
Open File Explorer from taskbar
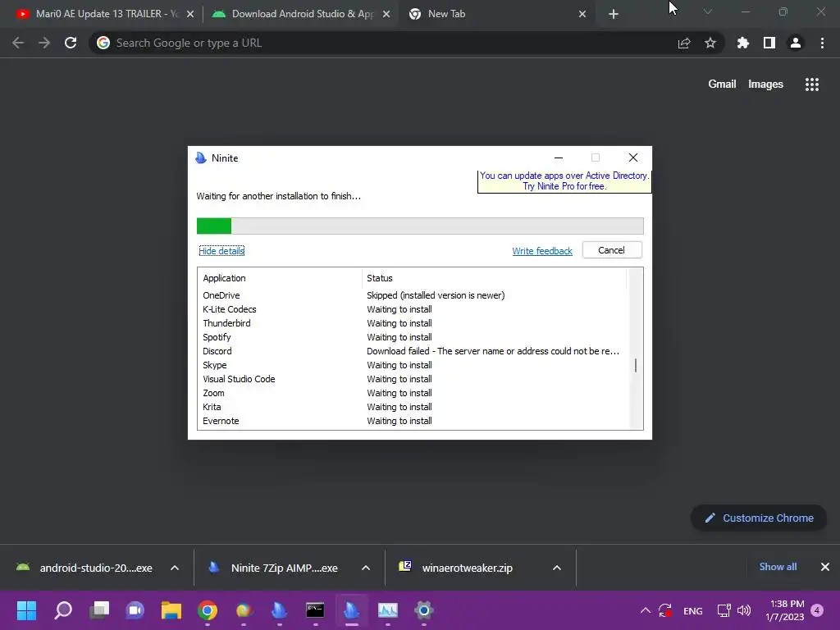pyautogui.click(x=171, y=610)
